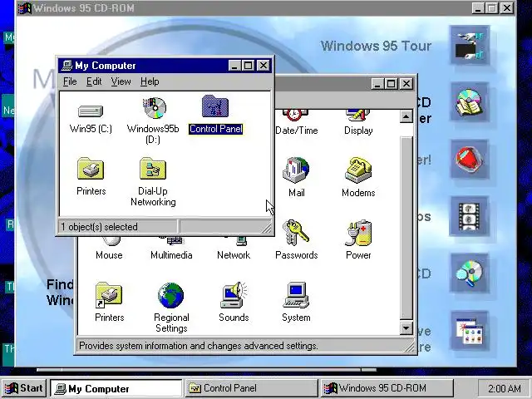The image size is (532, 399).
Task: Click the Start button on the taskbar
Action: click(x=24, y=388)
